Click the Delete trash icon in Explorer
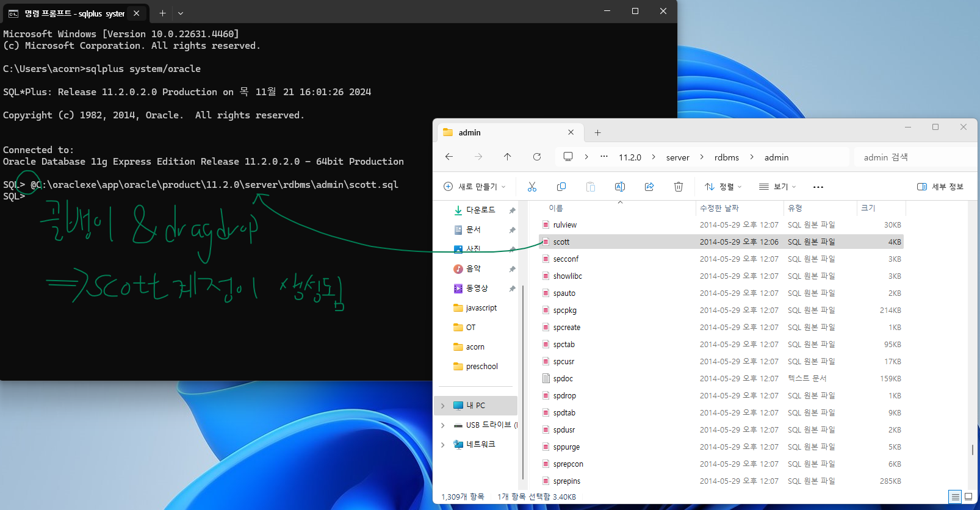 click(x=679, y=187)
